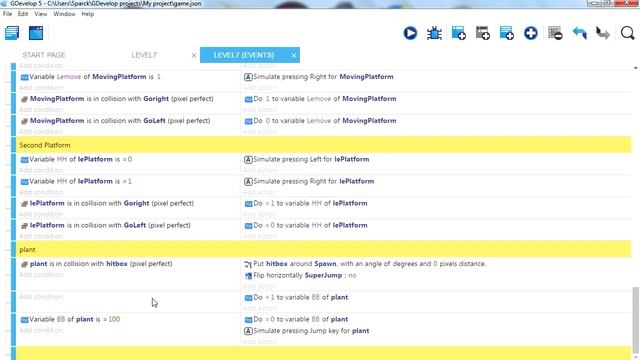Open the Window menu
This screenshot has height=360, width=640.
(64, 14)
